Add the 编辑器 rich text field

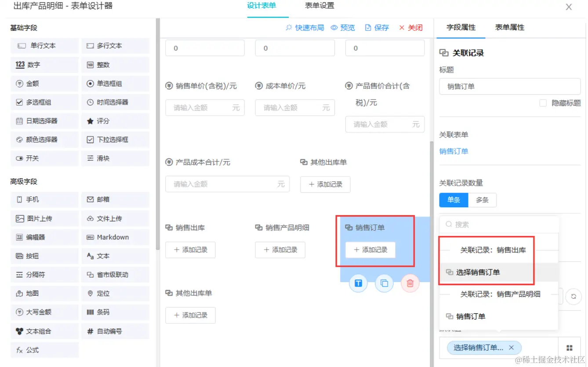44,237
